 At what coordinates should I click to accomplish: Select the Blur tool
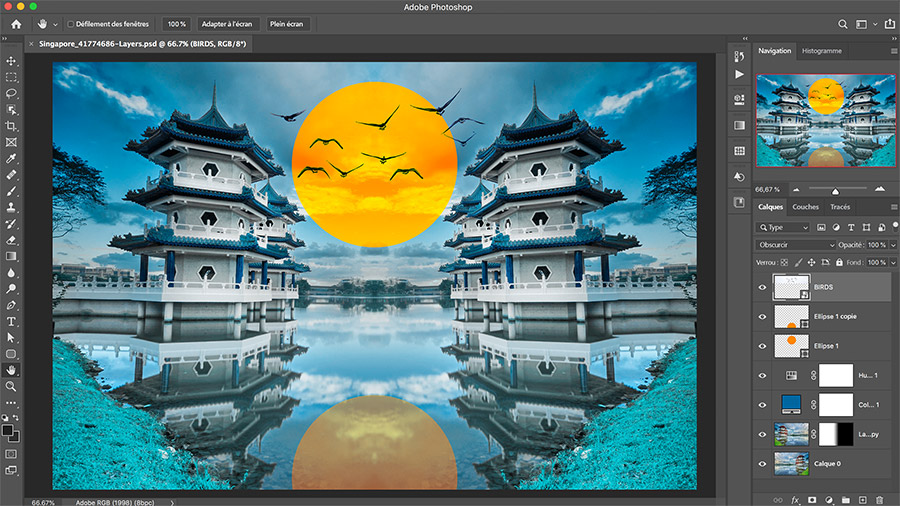click(x=11, y=273)
